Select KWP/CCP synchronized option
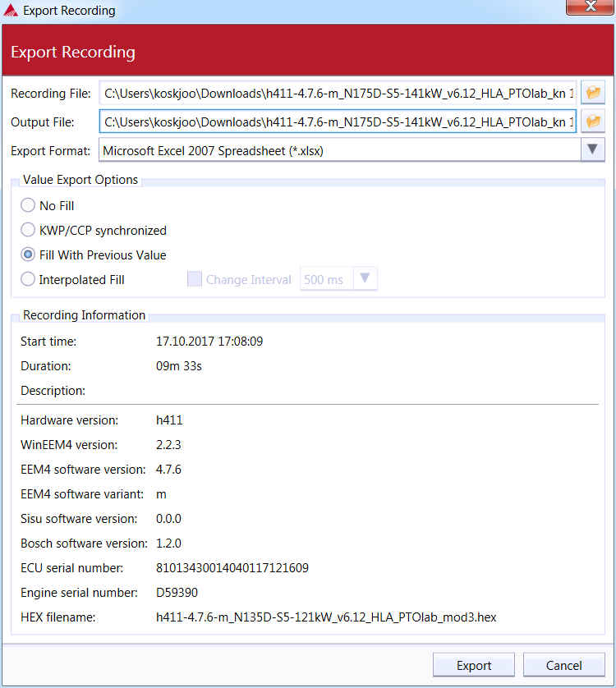Screen dimensions: 616x688 pyautogui.click(x=28, y=230)
